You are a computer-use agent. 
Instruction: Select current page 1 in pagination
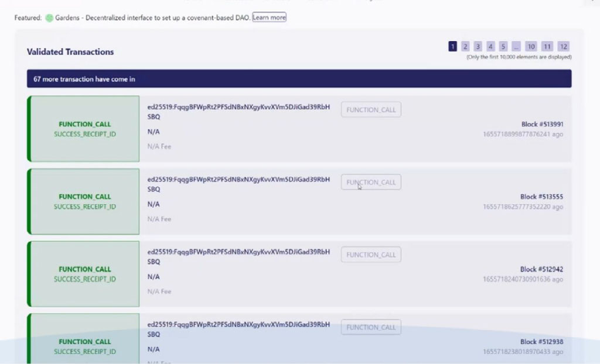[453, 46]
